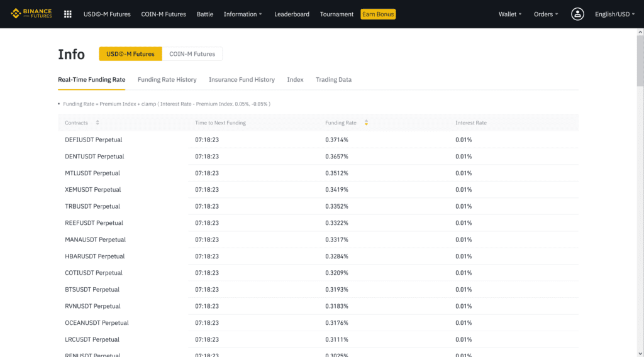Click the Earn Bonus button

point(378,14)
